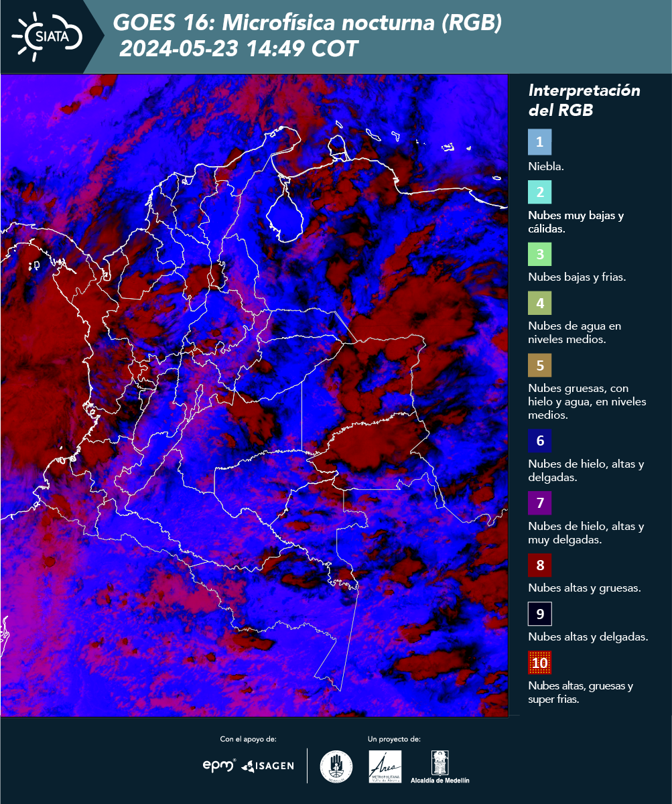Click the Alcaldía de Medellín logo
The width and height of the screenshot is (672, 804).
[440, 766]
